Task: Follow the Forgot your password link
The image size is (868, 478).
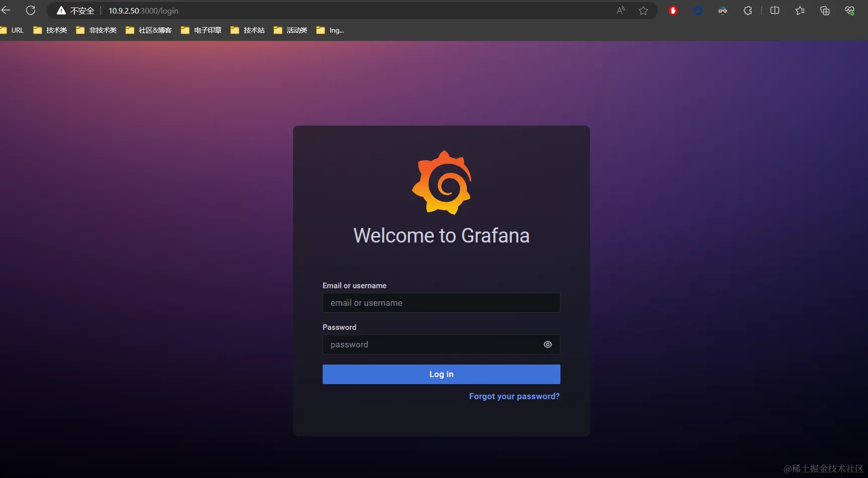Action: [x=514, y=396]
